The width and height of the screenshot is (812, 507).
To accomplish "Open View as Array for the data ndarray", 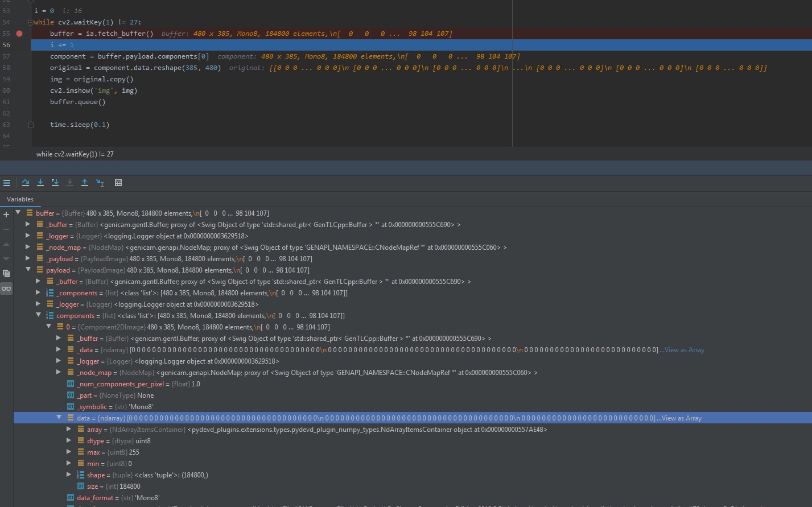I will (x=683, y=418).
